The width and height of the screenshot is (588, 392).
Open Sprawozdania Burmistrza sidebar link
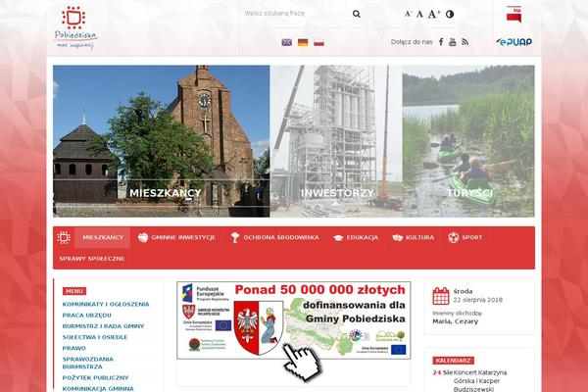click(88, 363)
